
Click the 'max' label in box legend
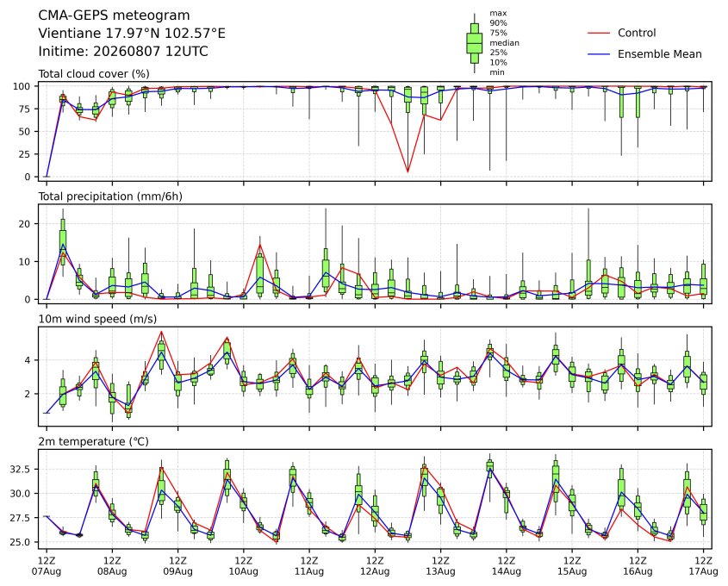498,14
